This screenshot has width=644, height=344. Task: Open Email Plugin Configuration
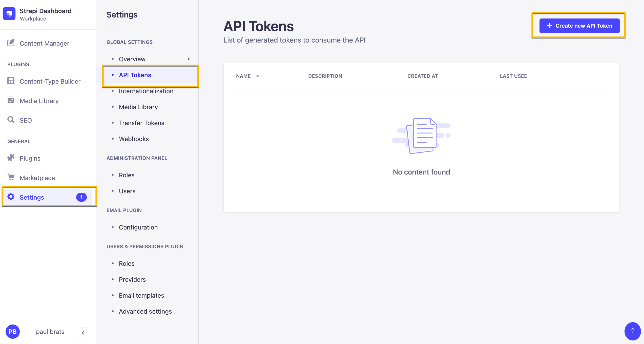tap(138, 227)
